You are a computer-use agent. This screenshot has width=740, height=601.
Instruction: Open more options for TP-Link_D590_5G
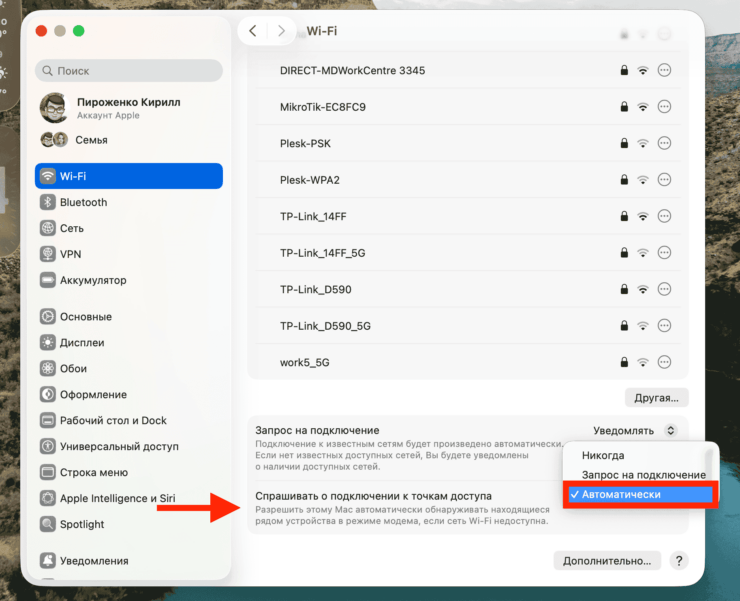pyautogui.click(x=664, y=326)
